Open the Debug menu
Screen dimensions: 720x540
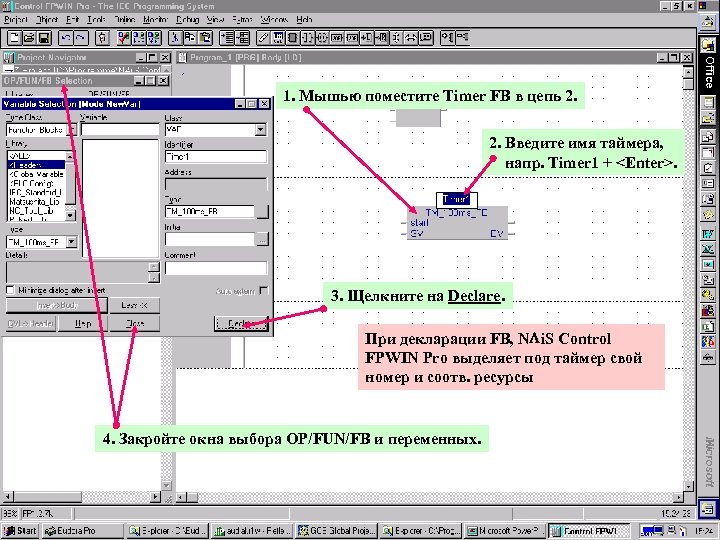[x=187, y=19]
